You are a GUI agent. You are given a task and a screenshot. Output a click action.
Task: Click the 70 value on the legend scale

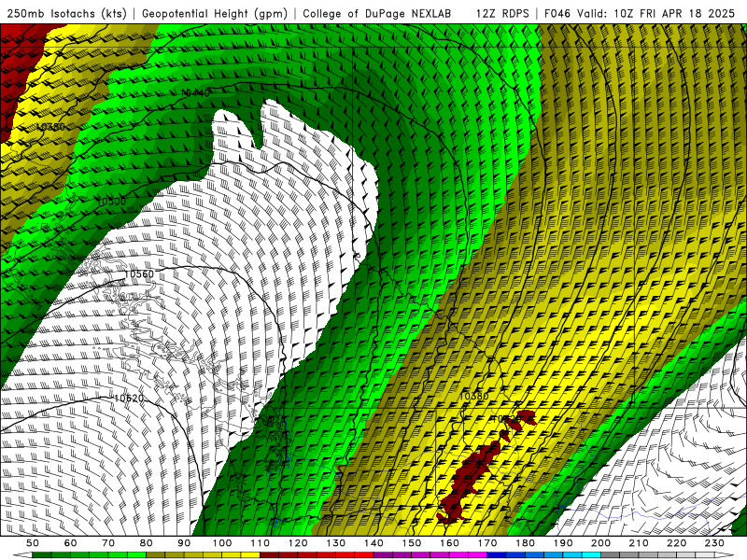(x=108, y=543)
